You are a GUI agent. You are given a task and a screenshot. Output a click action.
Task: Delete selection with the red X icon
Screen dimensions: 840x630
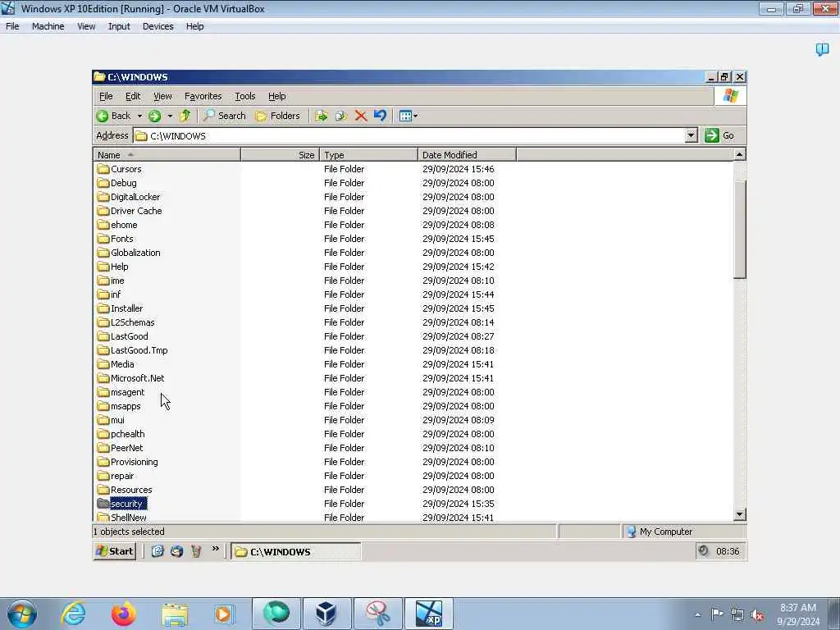[361, 116]
